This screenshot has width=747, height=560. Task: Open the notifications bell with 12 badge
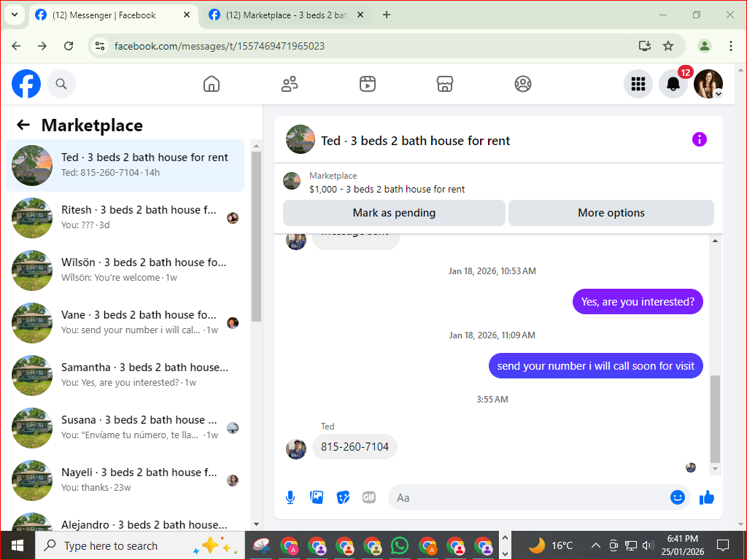pos(673,84)
